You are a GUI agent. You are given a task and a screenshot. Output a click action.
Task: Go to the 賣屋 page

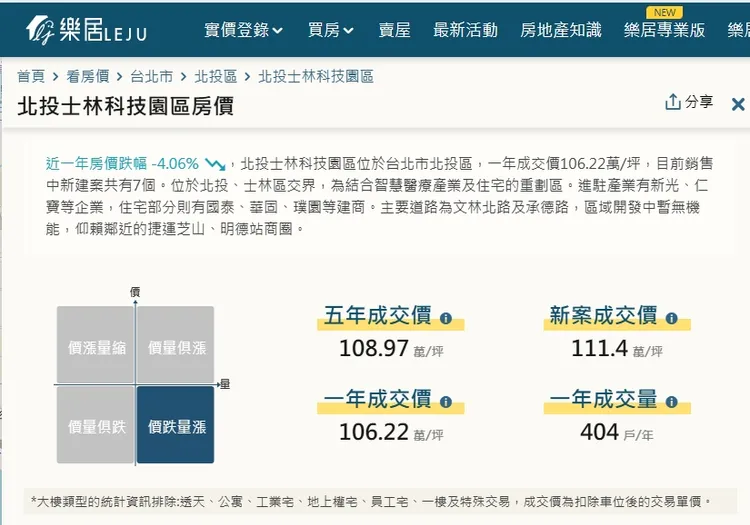(394, 30)
